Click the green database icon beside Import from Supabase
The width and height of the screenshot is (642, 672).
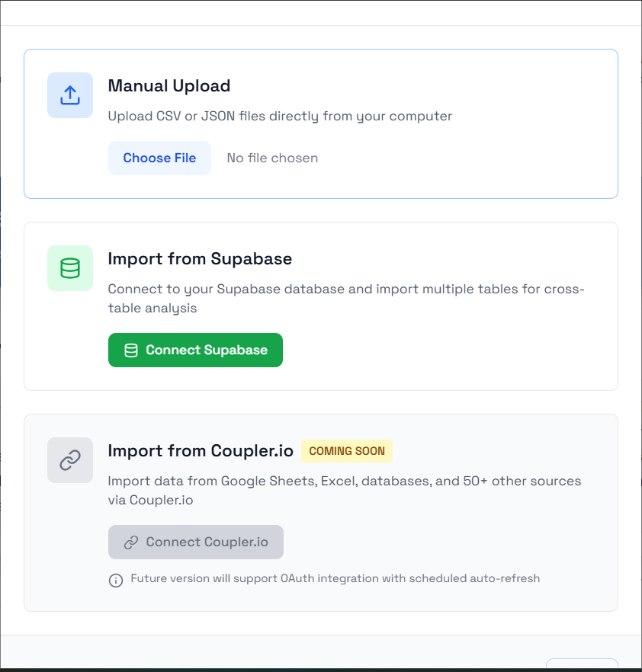[x=69, y=268]
